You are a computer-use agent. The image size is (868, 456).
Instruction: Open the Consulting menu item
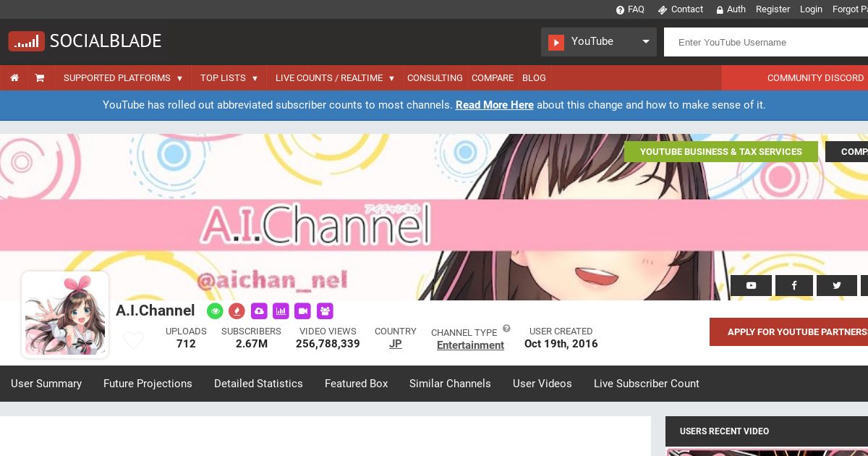[435, 77]
